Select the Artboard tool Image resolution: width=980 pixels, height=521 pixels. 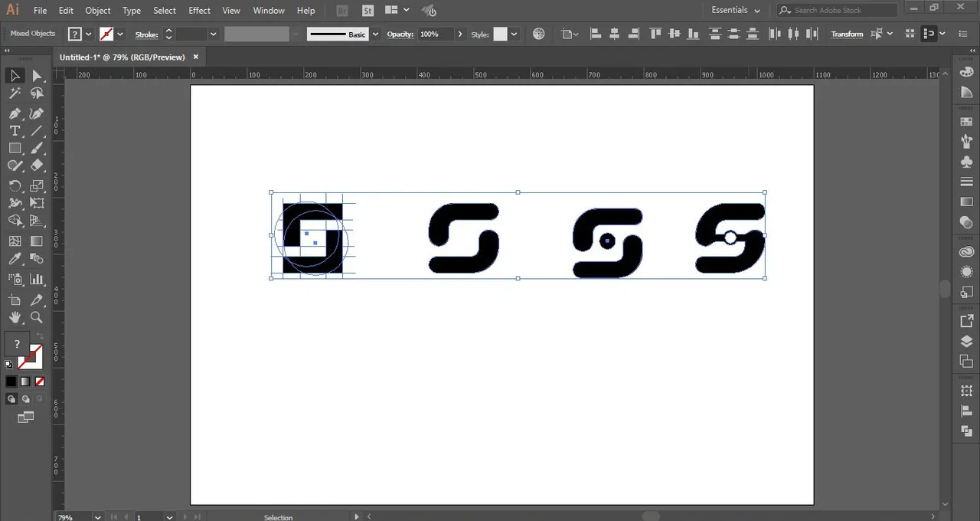(15, 300)
